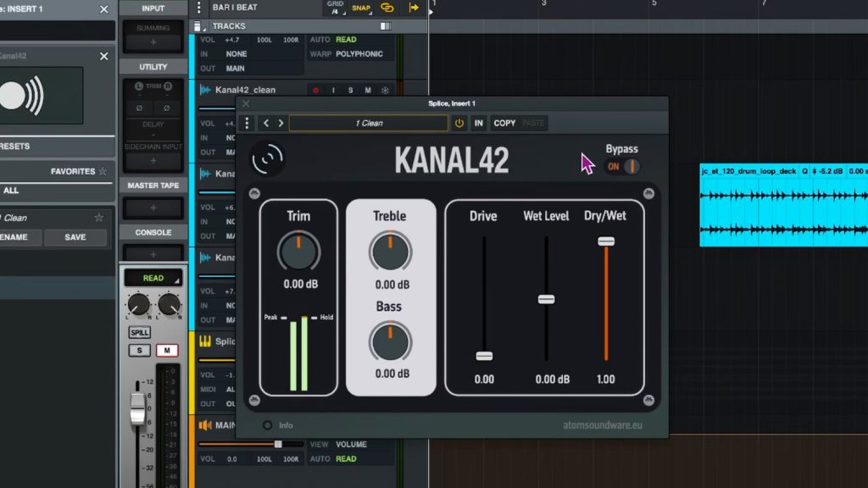
Task: Close the Splice, Insert 1 plugin window
Action: 246,103
